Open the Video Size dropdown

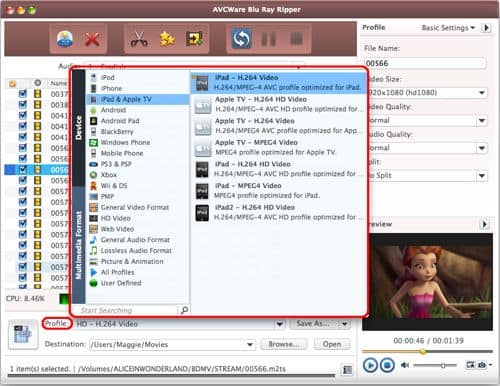(482, 92)
